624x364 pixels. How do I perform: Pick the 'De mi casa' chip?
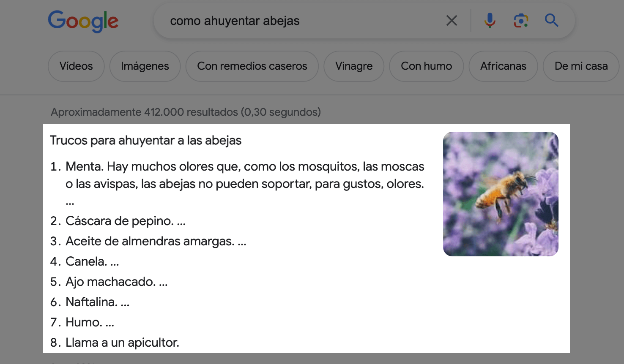(x=581, y=66)
